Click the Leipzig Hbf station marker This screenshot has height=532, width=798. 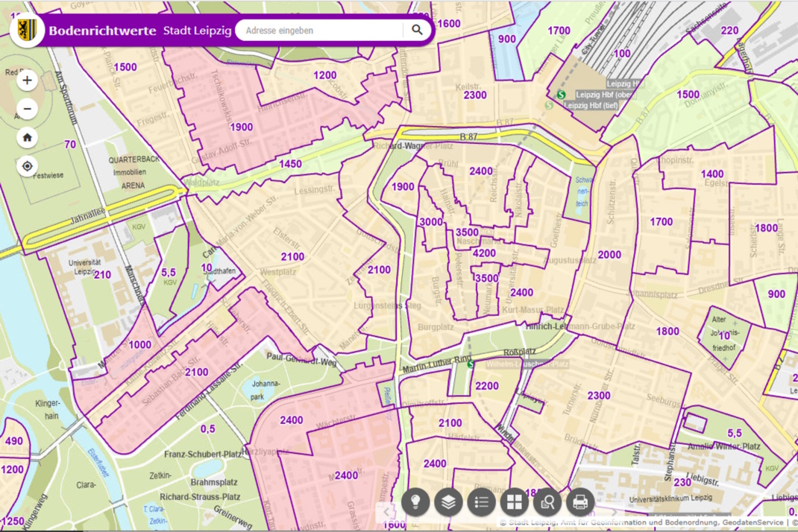click(x=561, y=95)
